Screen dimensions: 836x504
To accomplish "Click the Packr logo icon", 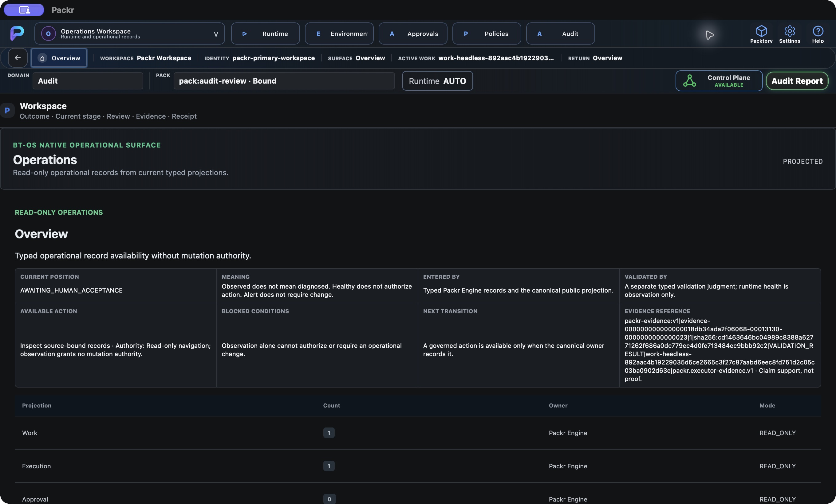I will 17,33.
